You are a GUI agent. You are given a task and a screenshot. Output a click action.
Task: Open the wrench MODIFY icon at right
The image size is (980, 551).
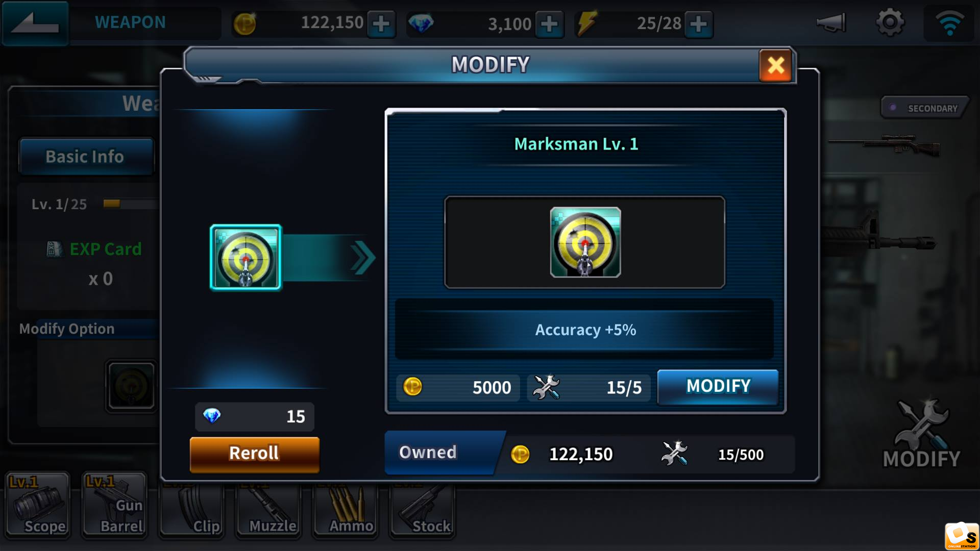coord(921,435)
